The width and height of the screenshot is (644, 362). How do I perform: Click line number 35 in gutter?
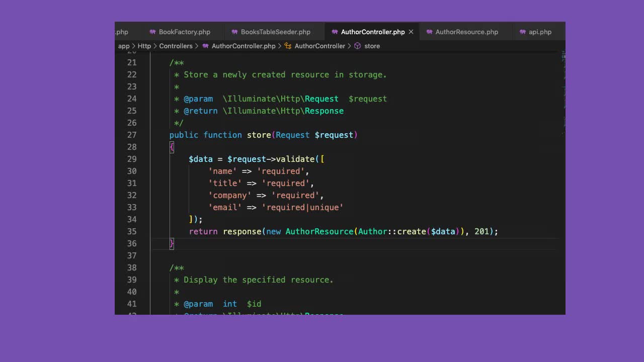tap(132, 231)
